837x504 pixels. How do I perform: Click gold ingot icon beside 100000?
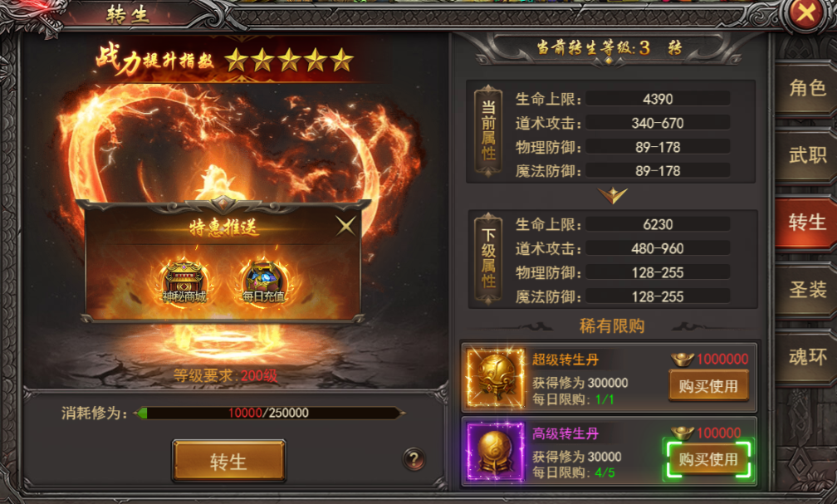tap(682, 433)
